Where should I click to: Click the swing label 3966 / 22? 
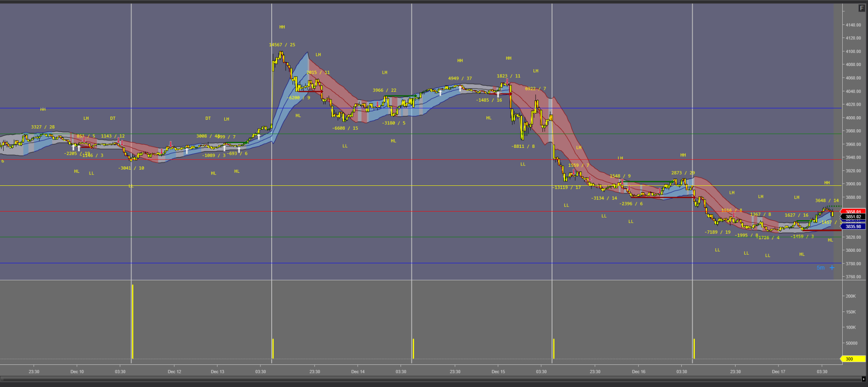click(x=384, y=90)
